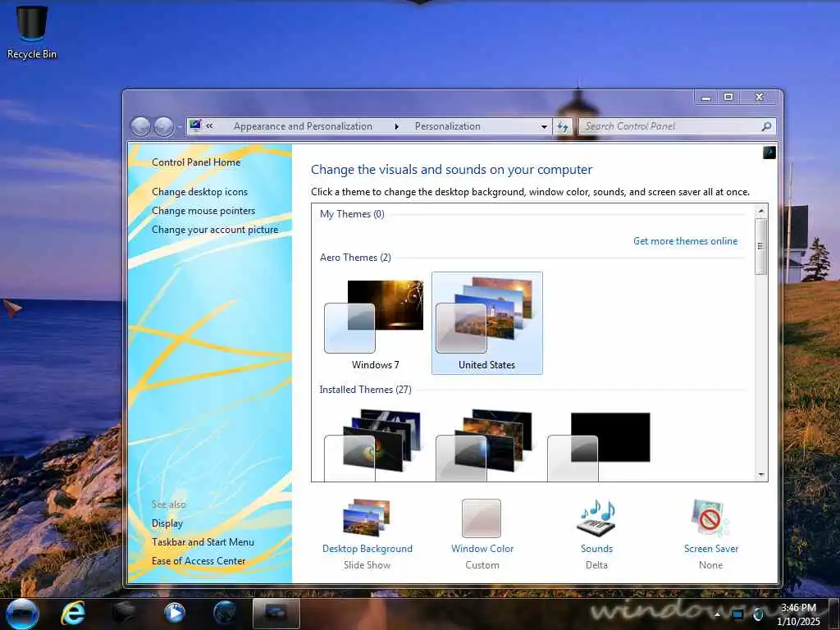
Task: Open Ease of Access Center link
Action: coord(199,561)
